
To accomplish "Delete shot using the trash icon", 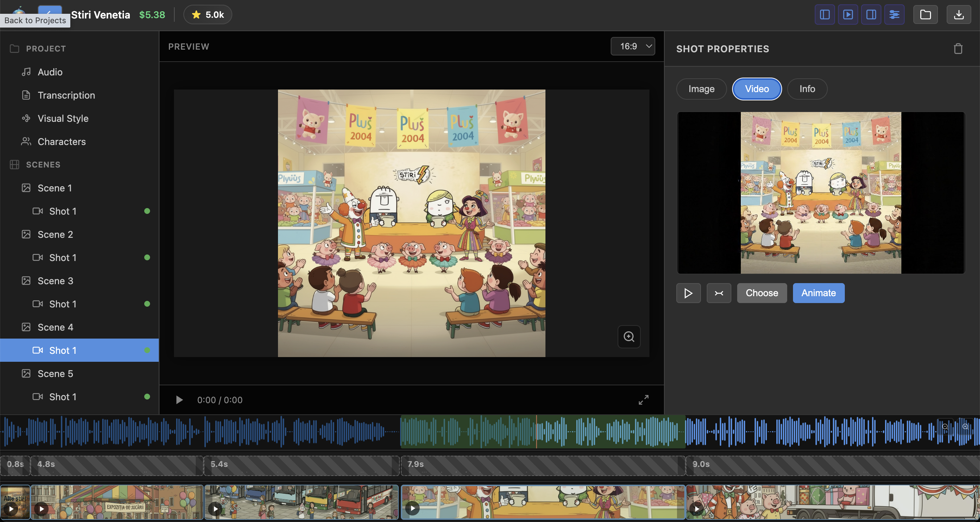I will (958, 49).
